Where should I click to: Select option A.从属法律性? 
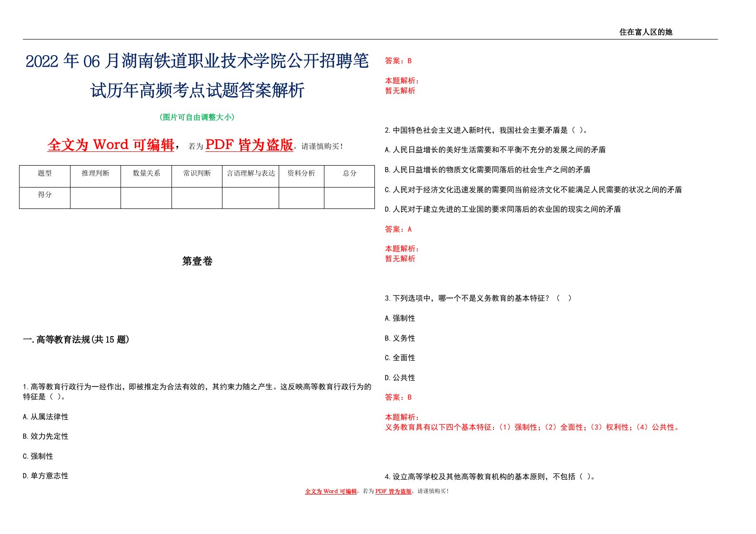46,417
